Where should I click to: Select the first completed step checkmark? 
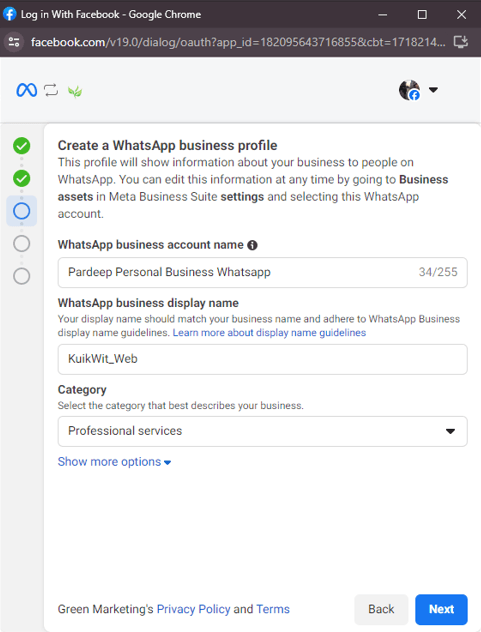(x=22, y=146)
